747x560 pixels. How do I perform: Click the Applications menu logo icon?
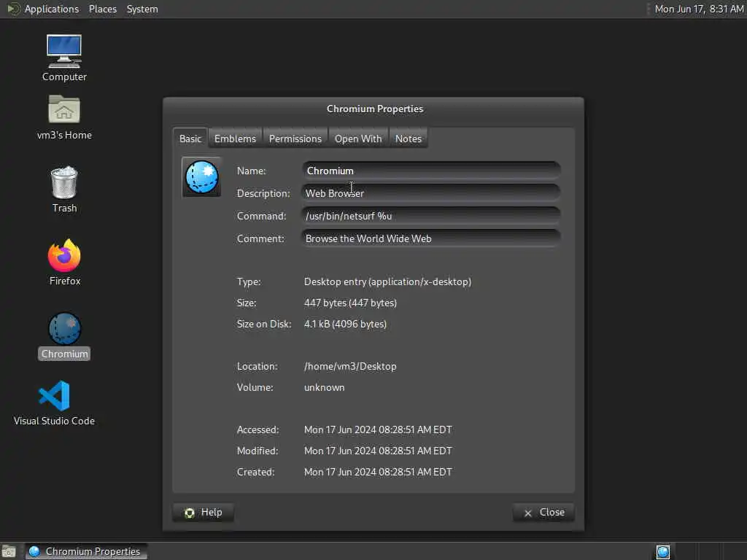coord(13,9)
